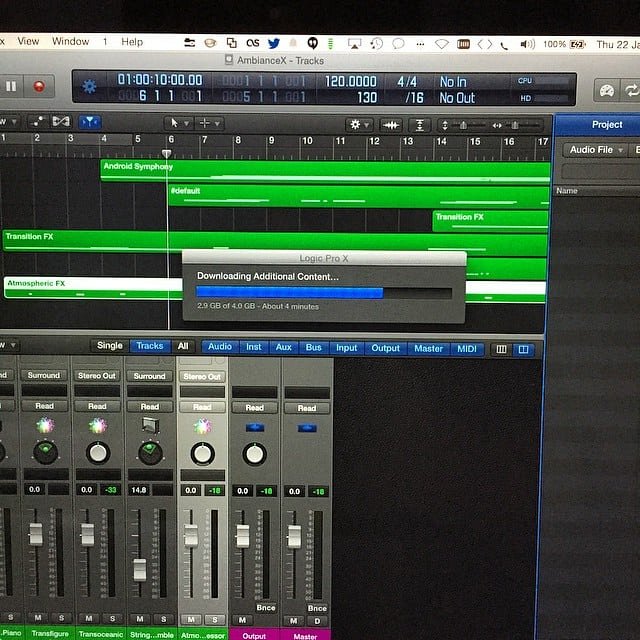The width and height of the screenshot is (640, 640).
Task: Click the record button in transport
Action: [39, 86]
